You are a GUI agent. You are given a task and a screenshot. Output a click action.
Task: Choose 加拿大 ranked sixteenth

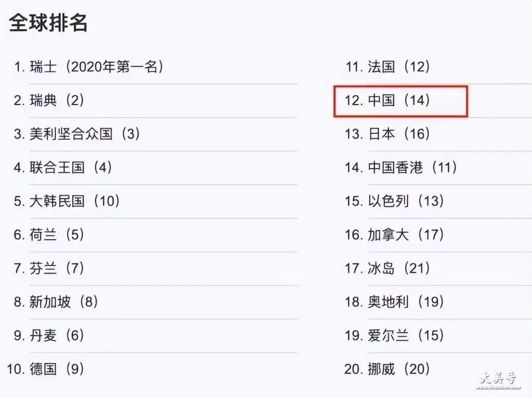click(x=395, y=234)
